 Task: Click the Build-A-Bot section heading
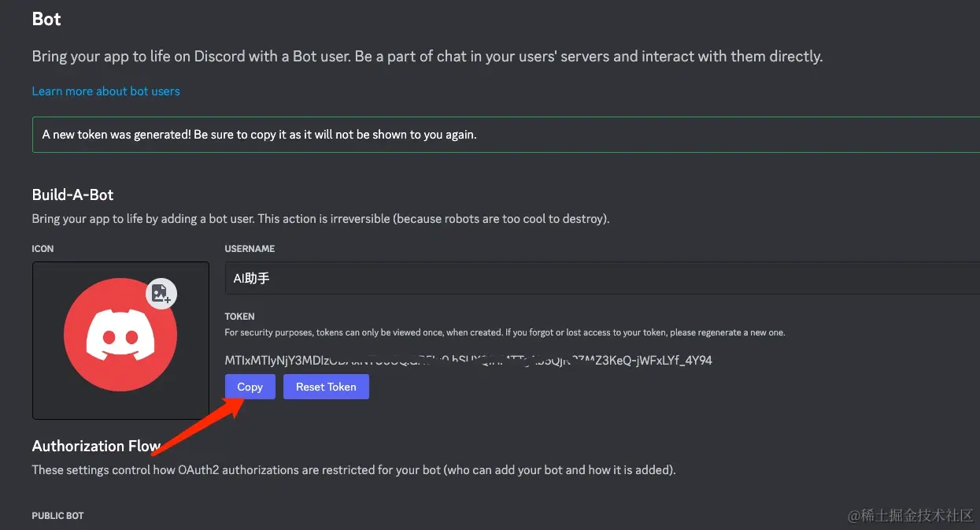(x=73, y=195)
